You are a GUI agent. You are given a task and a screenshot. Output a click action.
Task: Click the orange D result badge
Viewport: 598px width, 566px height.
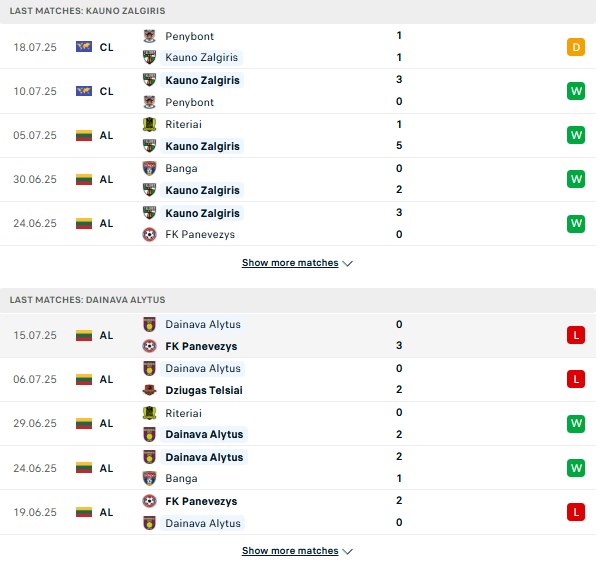tap(576, 47)
